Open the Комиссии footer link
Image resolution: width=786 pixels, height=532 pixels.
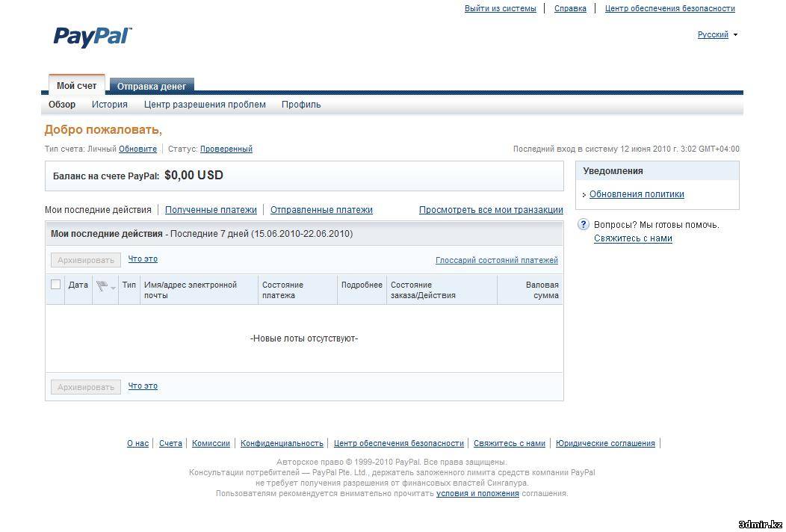[x=211, y=443]
